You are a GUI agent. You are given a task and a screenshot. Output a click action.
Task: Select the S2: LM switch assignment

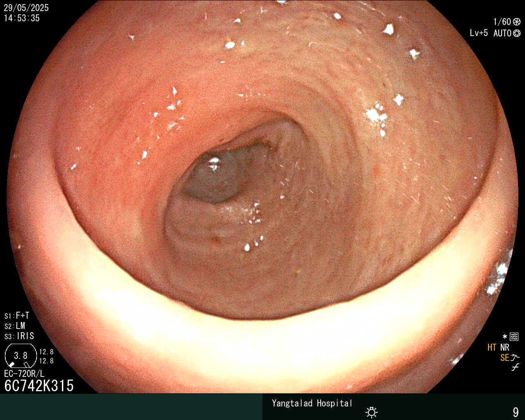click(15, 326)
